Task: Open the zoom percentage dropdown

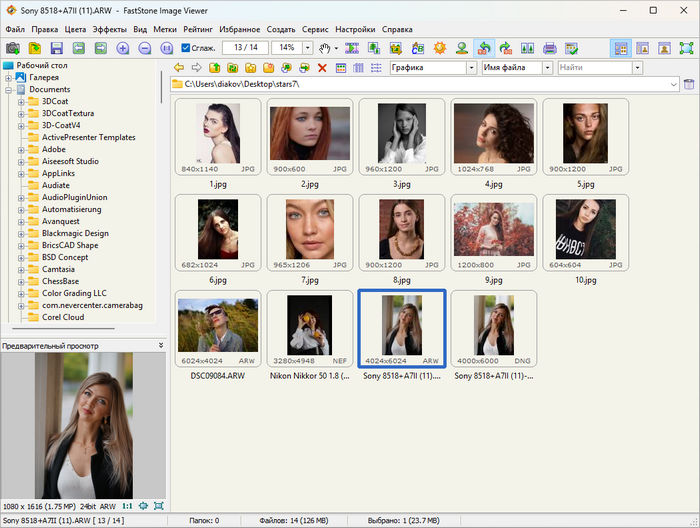Action: point(305,48)
